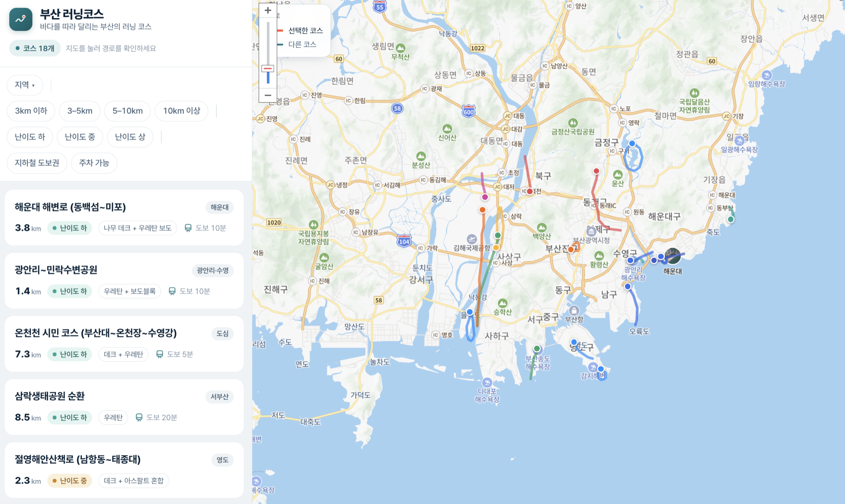Viewport: 845px width, 504px height.
Task: Click the 황령산 mountain icon
Action: click(599, 256)
